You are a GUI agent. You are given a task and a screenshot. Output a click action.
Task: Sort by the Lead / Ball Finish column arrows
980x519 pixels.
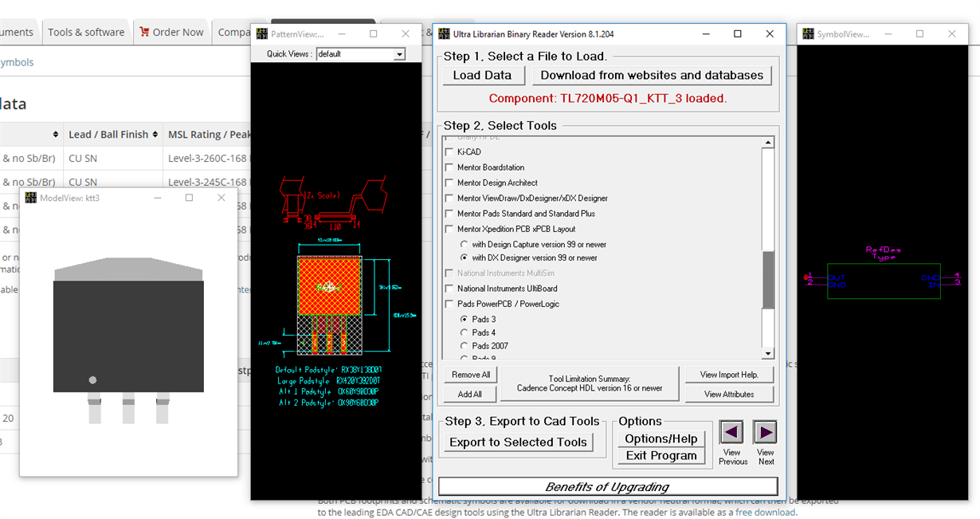pyautogui.click(x=155, y=135)
